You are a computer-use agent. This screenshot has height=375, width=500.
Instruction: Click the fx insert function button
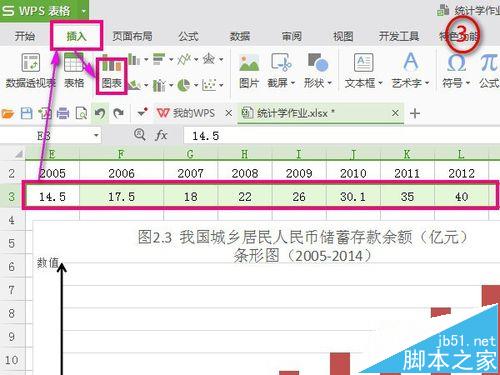tap(161, 135)
